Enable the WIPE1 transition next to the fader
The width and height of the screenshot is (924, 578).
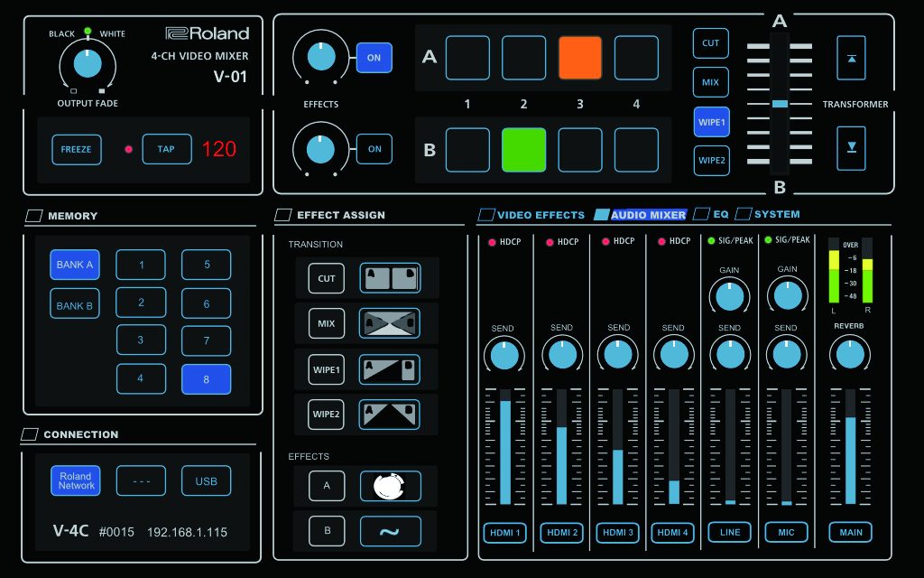tap(712, 122)
